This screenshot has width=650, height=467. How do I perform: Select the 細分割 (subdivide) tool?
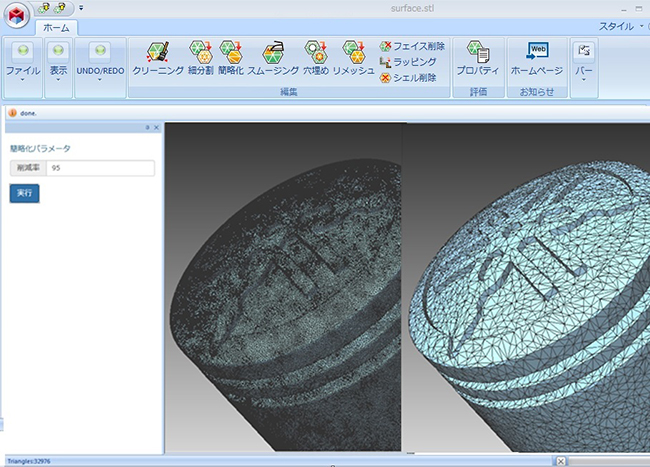tap(199, 58)
